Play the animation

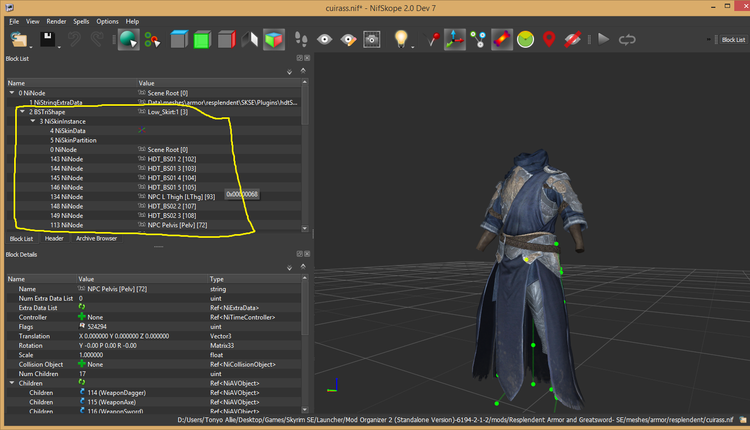604,39
